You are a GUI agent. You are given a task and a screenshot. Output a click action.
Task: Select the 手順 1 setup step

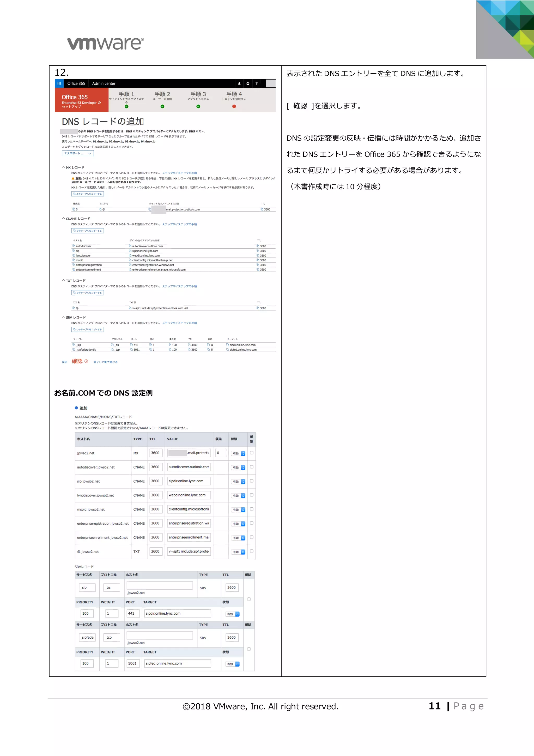[x=126, y=99]
